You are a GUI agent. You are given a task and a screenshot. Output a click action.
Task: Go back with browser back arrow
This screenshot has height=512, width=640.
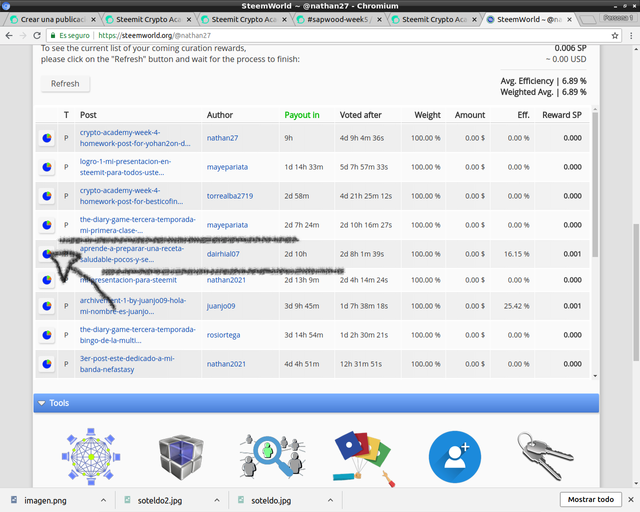point(9,36)
